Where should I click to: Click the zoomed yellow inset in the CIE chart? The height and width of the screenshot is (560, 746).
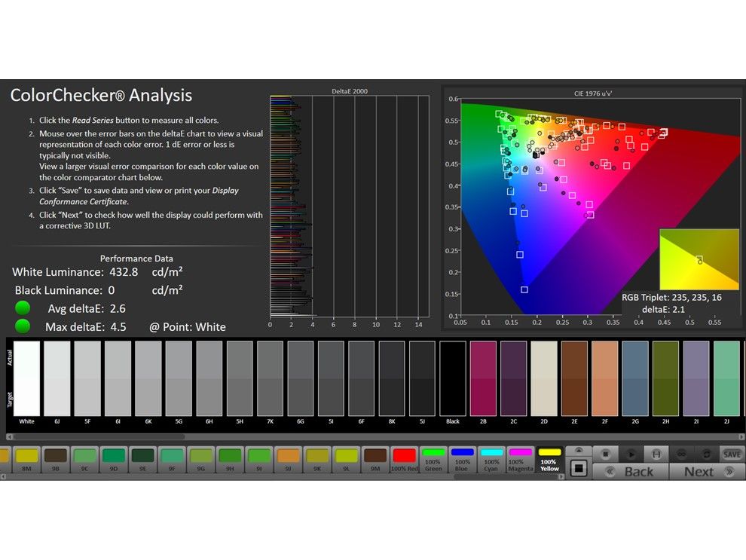click(699, 259)
